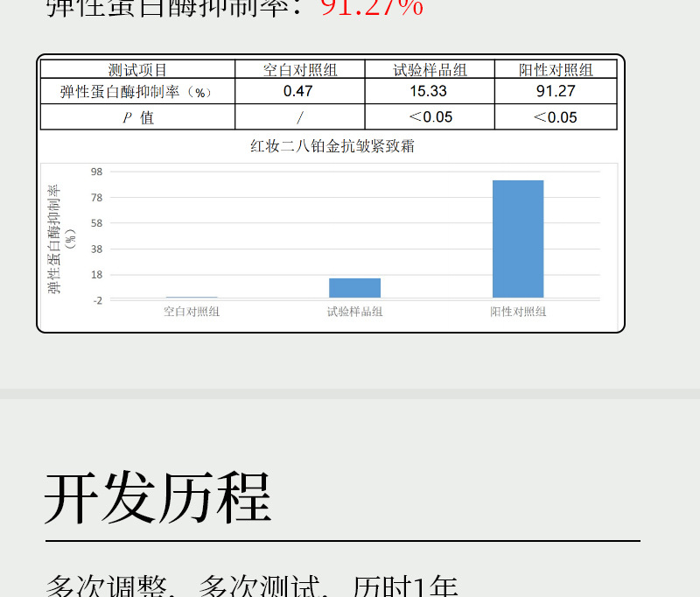Click the short blue 试验样品组 bar
This screenshot has width=700, height=597.
click(354, 288)
